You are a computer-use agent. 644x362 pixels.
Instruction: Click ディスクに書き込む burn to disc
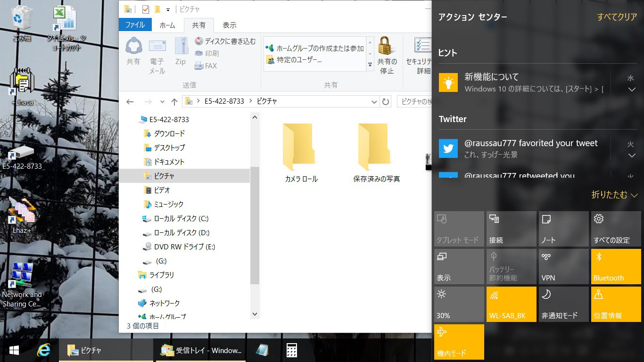(225, 41)
